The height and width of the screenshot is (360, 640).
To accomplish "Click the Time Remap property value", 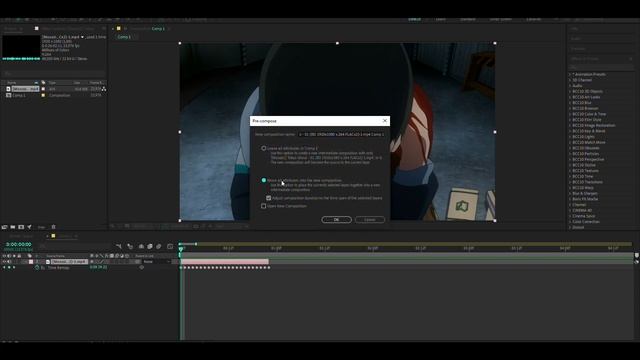I will [98, 267].
